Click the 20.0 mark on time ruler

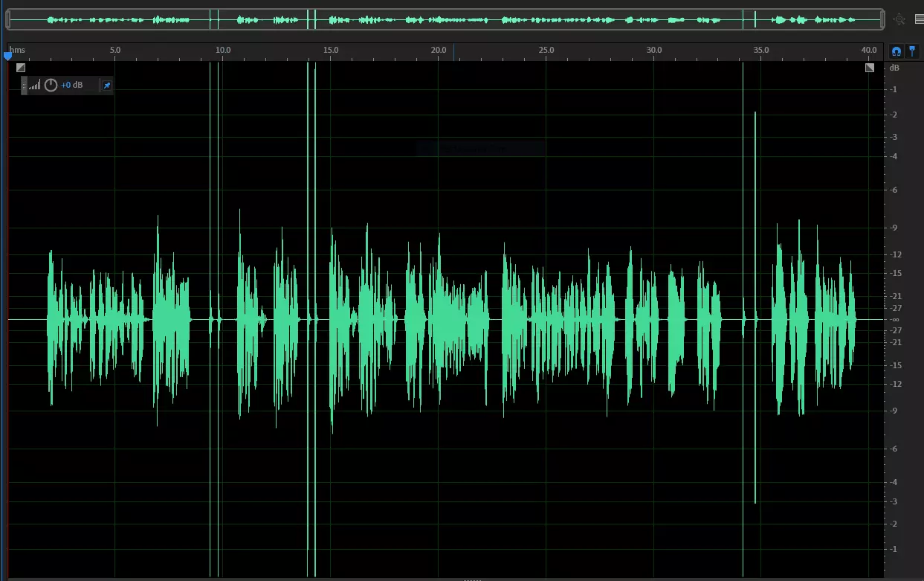[439, 50]
